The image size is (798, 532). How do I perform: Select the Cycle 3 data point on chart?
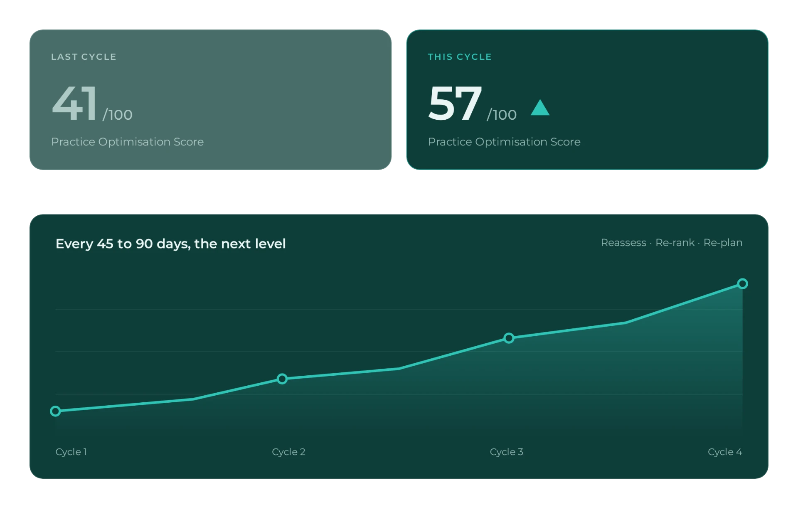click(x=509, y=338)
